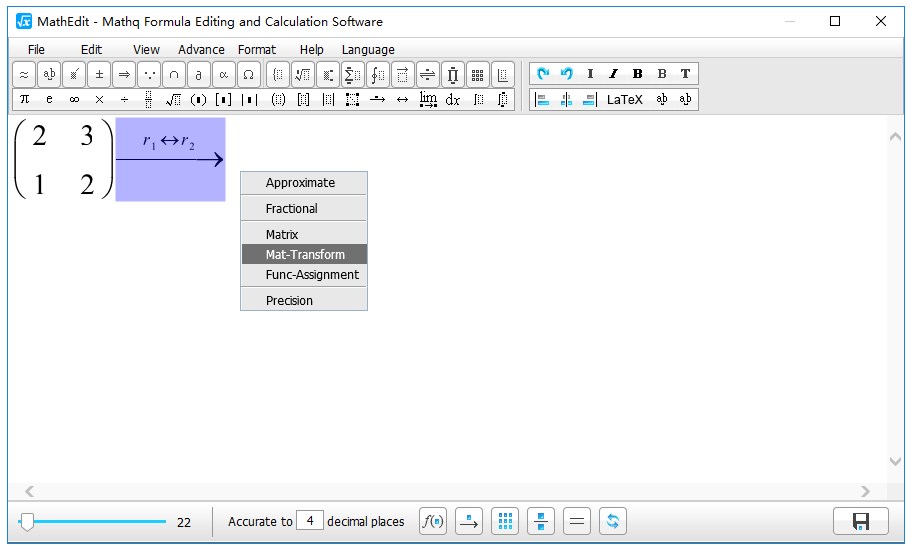Screen dimensions: 912x551
Task: Open the lowercase Greek alpha palette
Action: click(x=224, y=74)
